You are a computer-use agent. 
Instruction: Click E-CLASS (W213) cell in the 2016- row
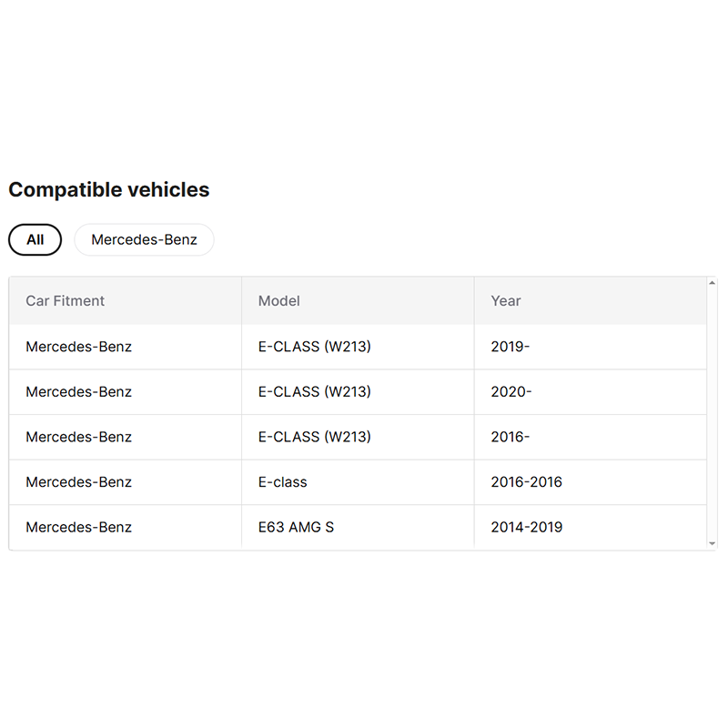pyautogui.click(x=358, y=437)
